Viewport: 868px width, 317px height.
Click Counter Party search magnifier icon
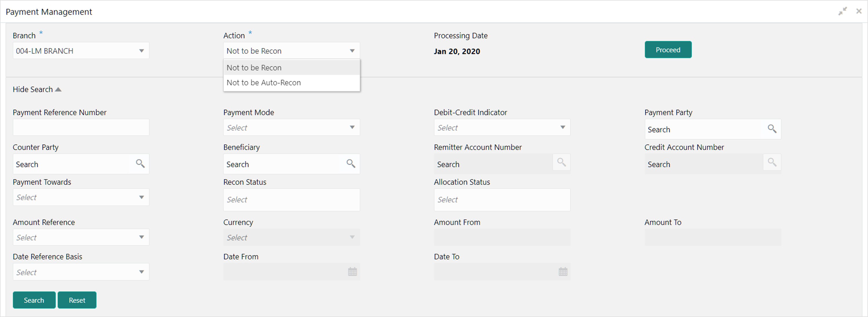[x=140, y=164]
